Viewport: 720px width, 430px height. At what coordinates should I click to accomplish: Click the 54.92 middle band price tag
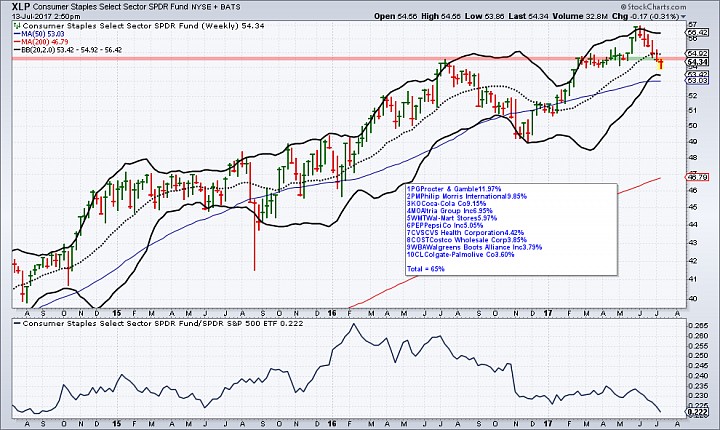click(x=698, y=53)
